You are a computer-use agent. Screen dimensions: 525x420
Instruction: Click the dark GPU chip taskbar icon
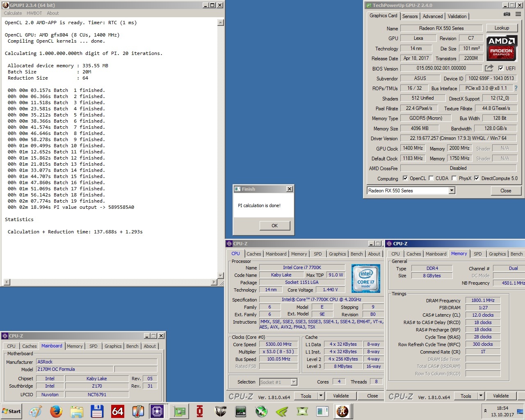[241, 411]
